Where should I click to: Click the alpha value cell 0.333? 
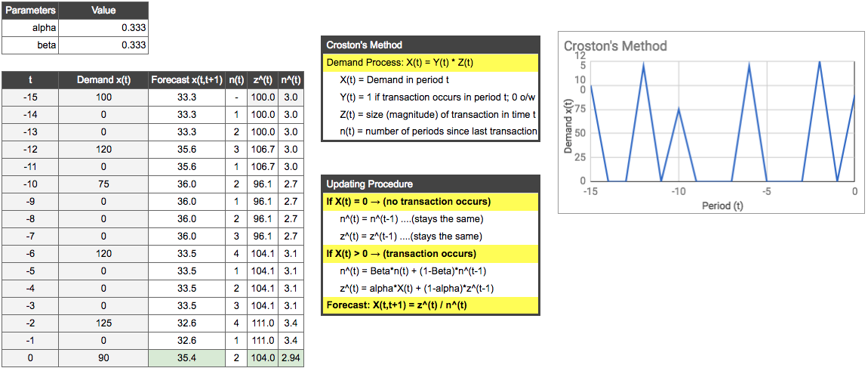point(104,28)
